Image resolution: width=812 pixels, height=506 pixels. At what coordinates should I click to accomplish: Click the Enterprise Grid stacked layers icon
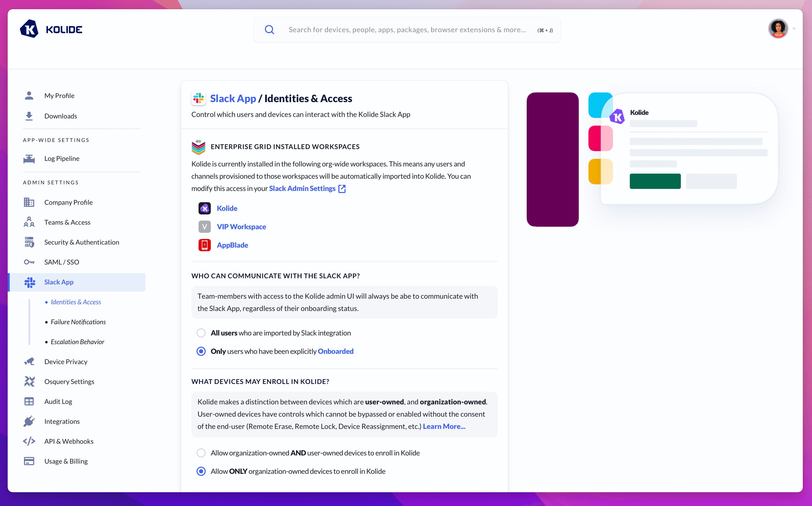[x=198, y=147]
